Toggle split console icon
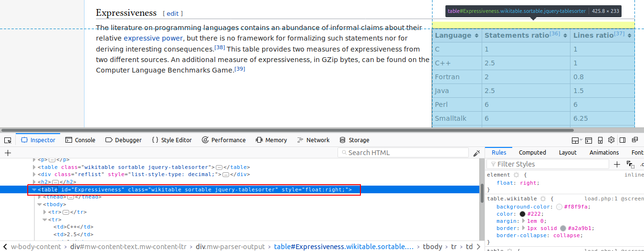This screenshot has width=644, height=251. 589,140
